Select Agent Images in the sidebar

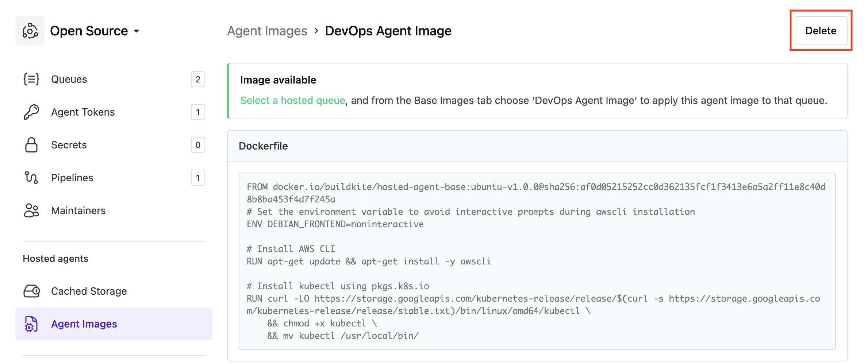[84, 324]
